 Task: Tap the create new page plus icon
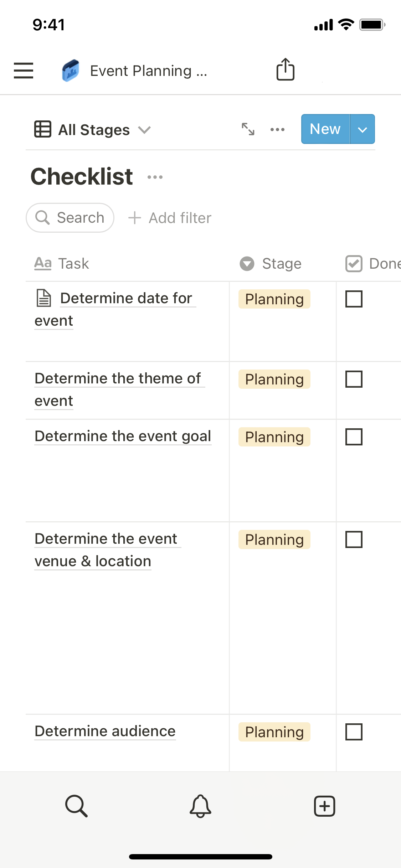point(324,806)
